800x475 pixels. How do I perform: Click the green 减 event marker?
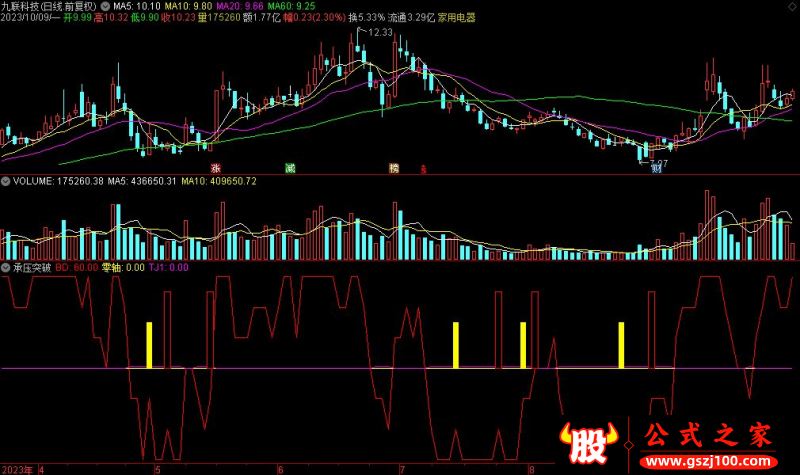pos(290,168)
